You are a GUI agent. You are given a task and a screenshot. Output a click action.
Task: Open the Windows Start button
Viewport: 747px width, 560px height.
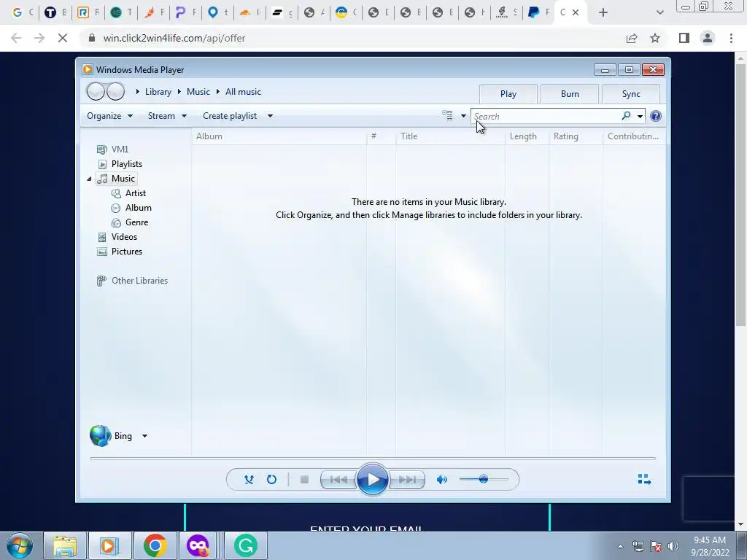[x=20, y=545]
